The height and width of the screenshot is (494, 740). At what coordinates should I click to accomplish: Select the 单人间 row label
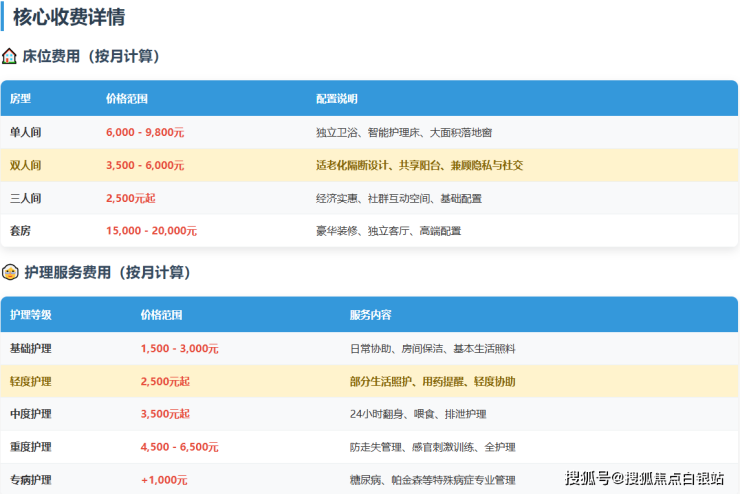click(x=26, y=132)
